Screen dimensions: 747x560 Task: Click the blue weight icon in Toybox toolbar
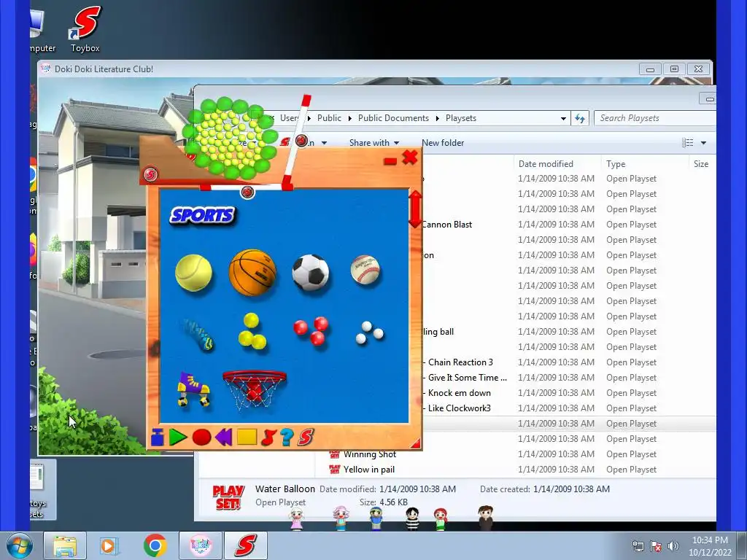(158, 437)
